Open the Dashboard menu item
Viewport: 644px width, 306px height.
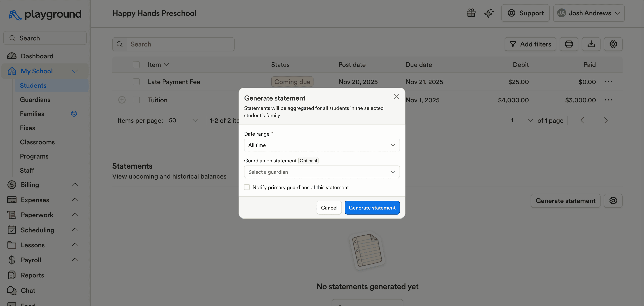(x=37, y=56)
